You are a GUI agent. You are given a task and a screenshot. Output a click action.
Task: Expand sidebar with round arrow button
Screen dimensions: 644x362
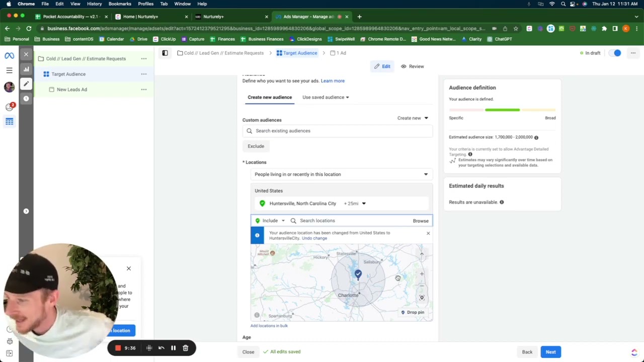coord(26,211)
